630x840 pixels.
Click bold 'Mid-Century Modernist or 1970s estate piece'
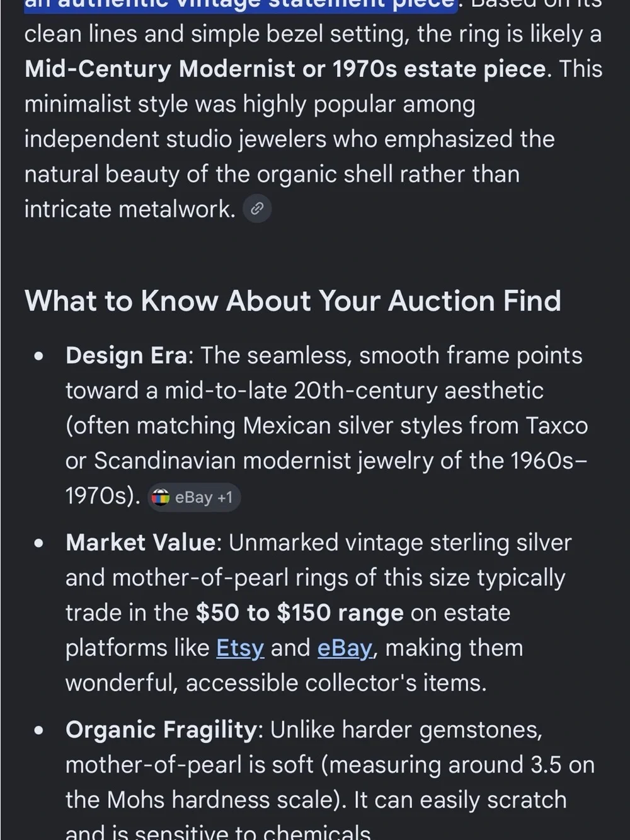coord(285,69)
